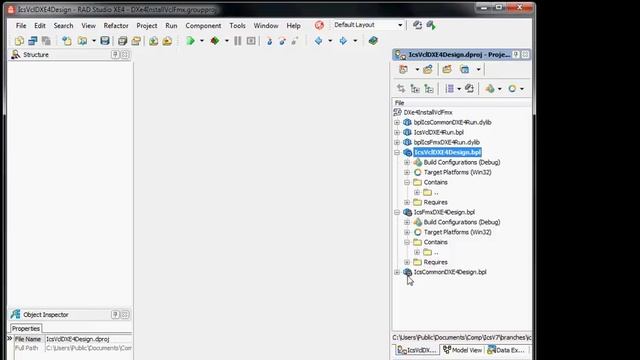Click the Save current desktop layout icon
This screenshot has height=360, width=640.
pos(417,25)
